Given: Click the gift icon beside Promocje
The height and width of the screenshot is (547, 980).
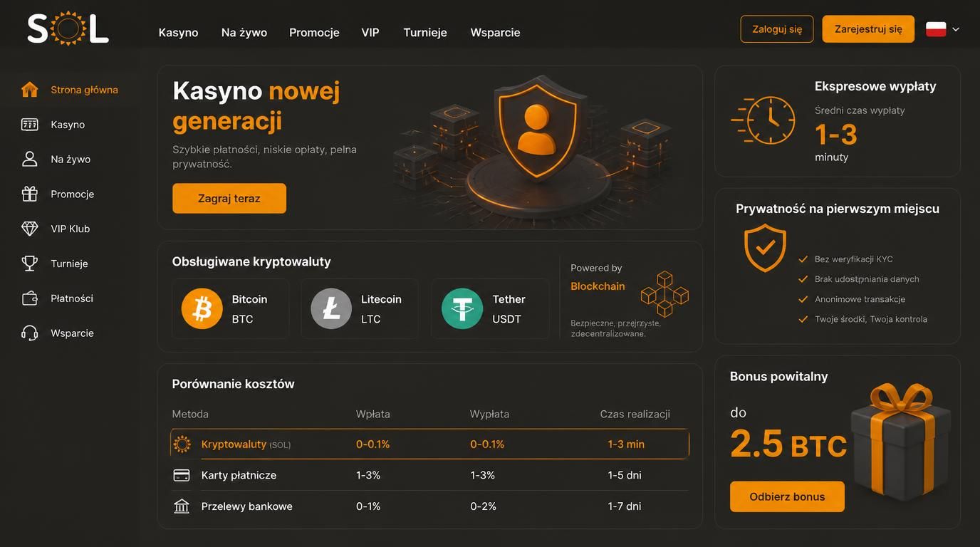Looking at the screenshot, I should click(29, 194).
